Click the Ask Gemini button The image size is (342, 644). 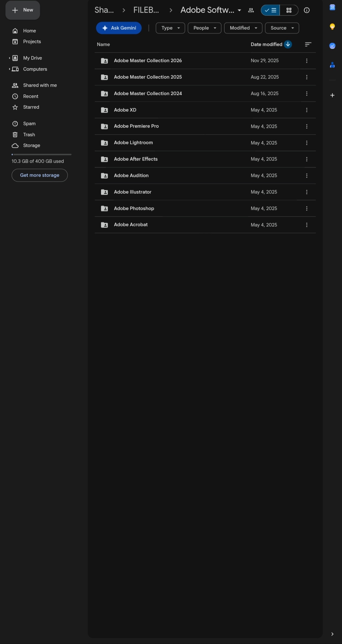[119, 28]
